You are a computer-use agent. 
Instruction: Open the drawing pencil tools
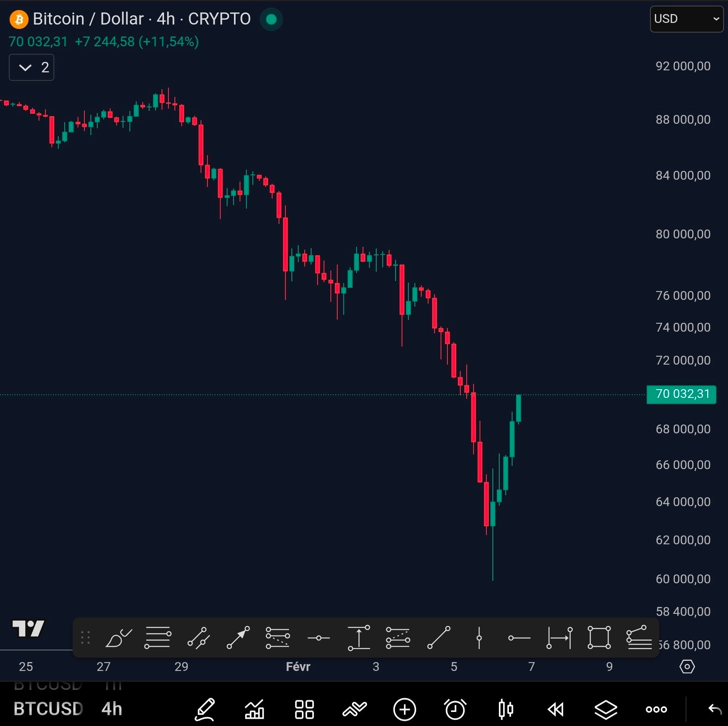205,710
